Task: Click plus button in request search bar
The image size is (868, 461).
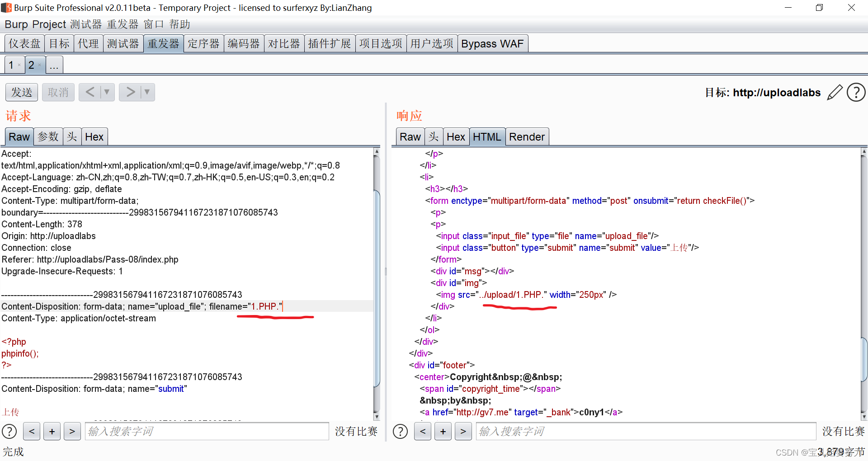Action: coord(52,431)
